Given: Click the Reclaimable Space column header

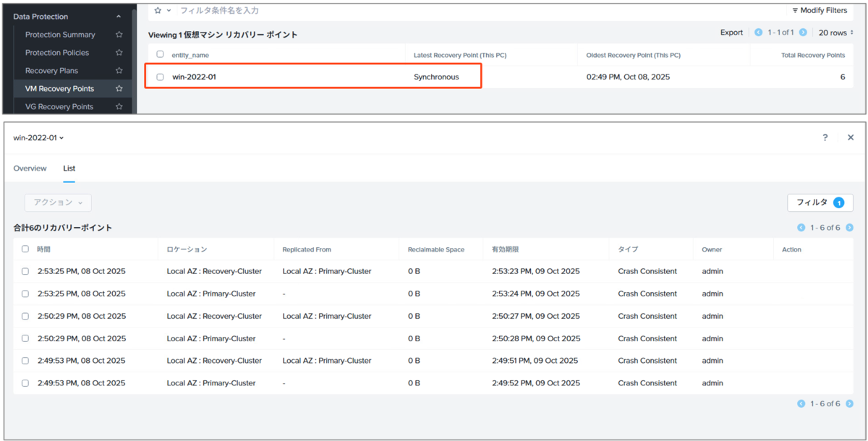Looking at the screenshot, I should point(435,249).
